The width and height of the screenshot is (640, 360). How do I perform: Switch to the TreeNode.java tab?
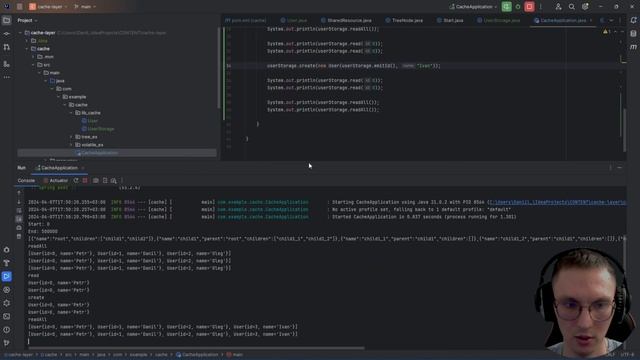point(404,20)
